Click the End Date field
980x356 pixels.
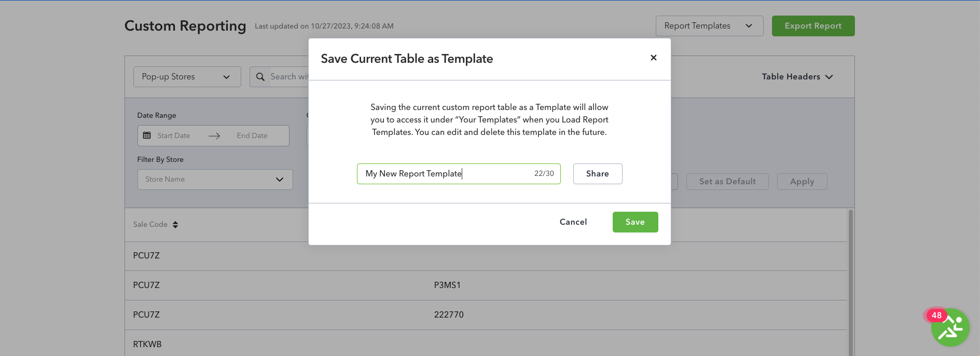tap(252, 136)
